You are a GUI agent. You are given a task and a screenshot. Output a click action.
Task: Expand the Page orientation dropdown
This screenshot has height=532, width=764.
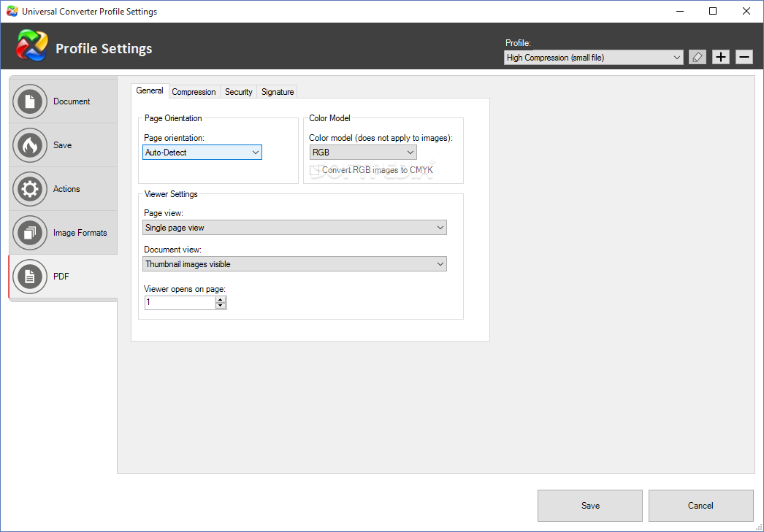[x=202, y=153]
